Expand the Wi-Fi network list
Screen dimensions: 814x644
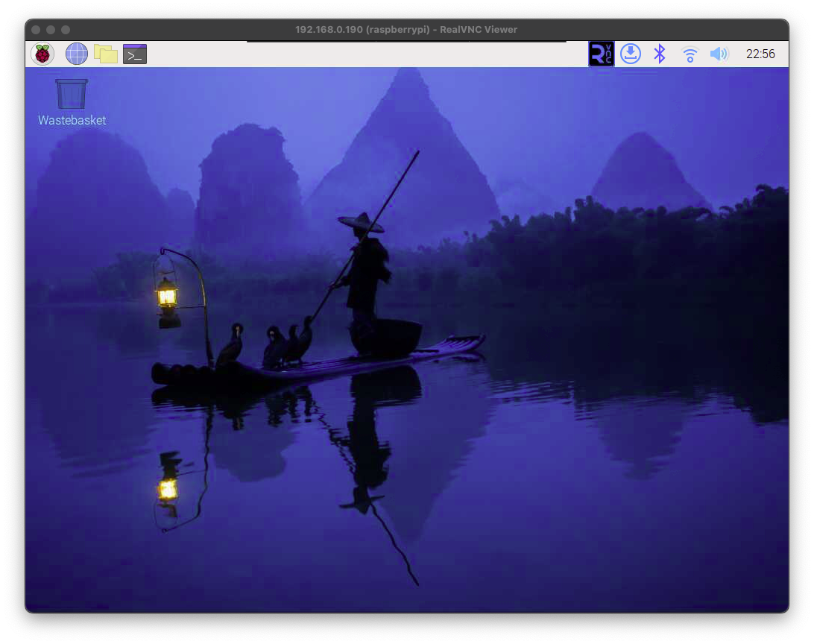[690, 54]
